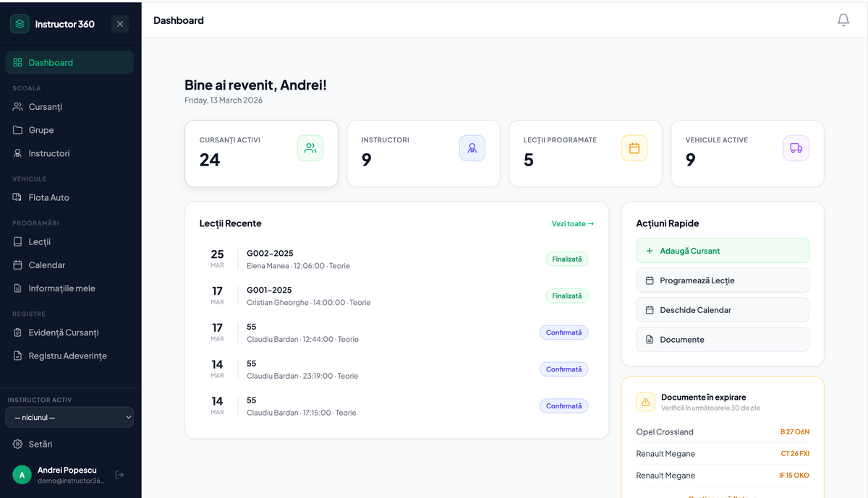Click the Cursanți Activi people icon
The height and width of the screenshot is (498, 868).
point(310,148)
